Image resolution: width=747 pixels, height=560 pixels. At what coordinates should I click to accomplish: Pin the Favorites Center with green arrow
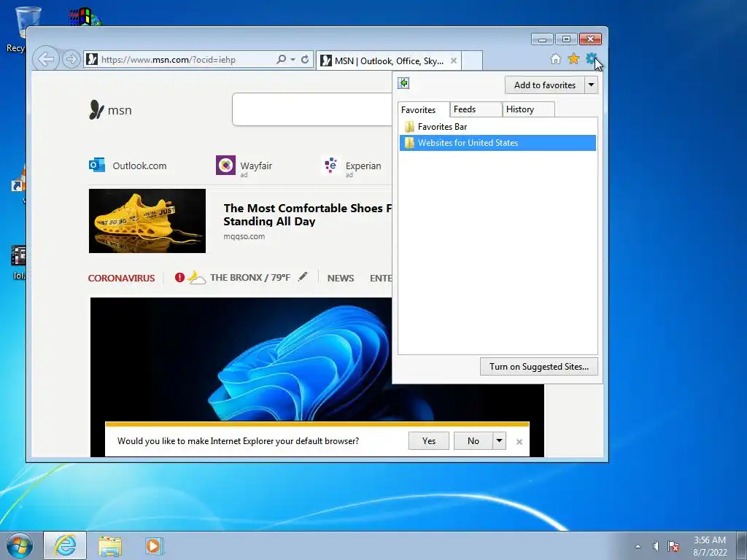pyautogui.click(x=403, y=83)
